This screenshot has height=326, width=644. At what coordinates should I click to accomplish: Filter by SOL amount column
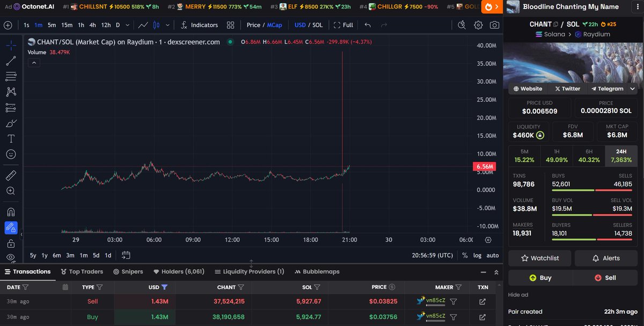coord(317,287)
